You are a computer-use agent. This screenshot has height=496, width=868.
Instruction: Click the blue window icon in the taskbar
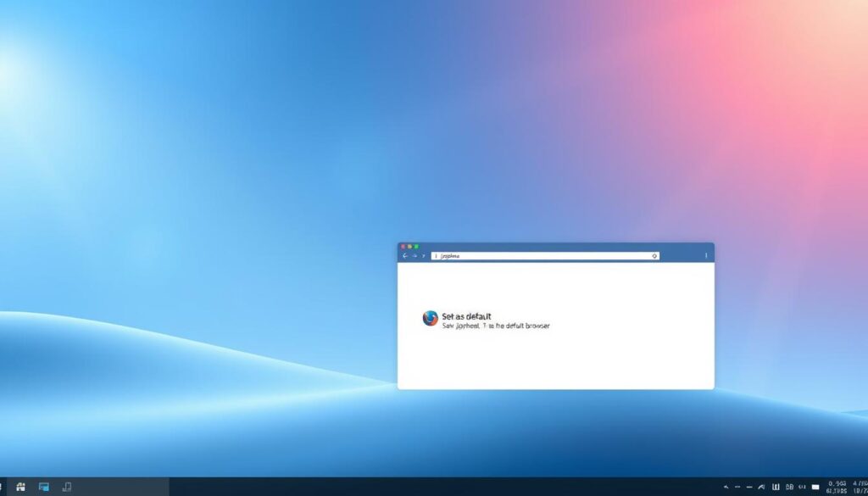(x=44, y=487)
